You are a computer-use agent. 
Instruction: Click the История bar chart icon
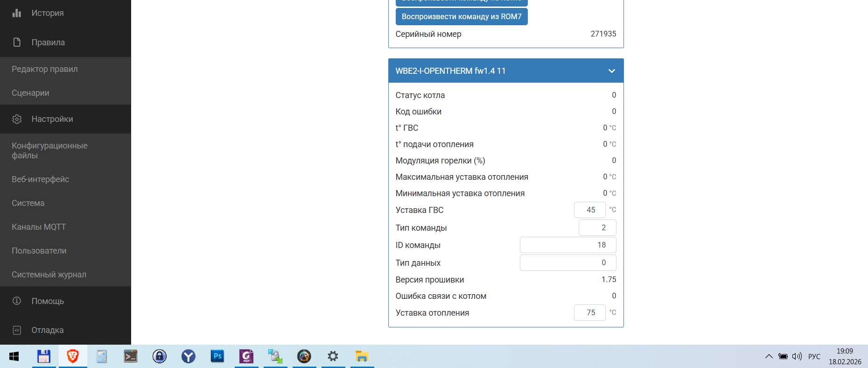point(17,13)
